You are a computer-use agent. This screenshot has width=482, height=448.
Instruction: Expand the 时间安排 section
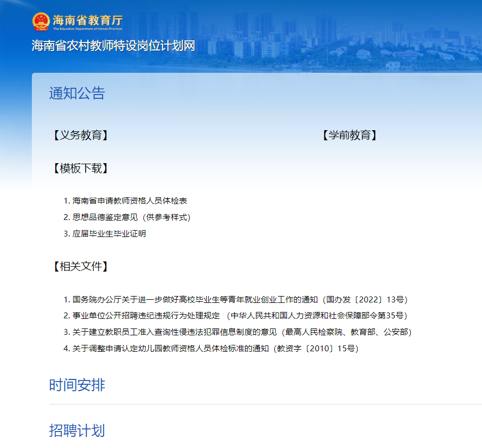[x=77, y=385]
